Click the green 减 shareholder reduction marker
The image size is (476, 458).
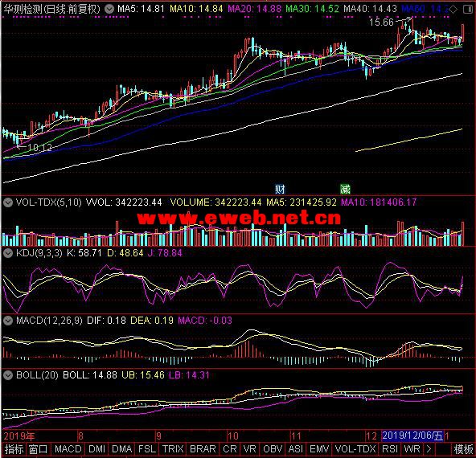click(x=345, y=190)
